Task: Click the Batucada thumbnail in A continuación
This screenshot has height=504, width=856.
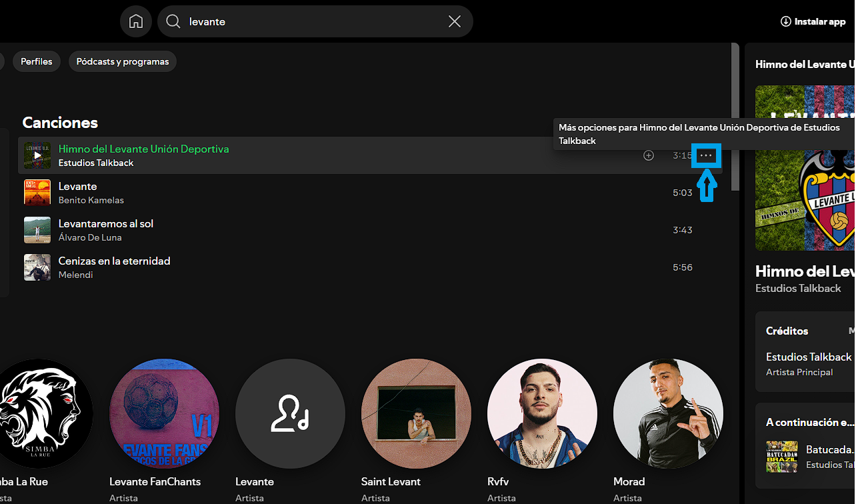Action: pyautogui.click(x=781, y=457)
